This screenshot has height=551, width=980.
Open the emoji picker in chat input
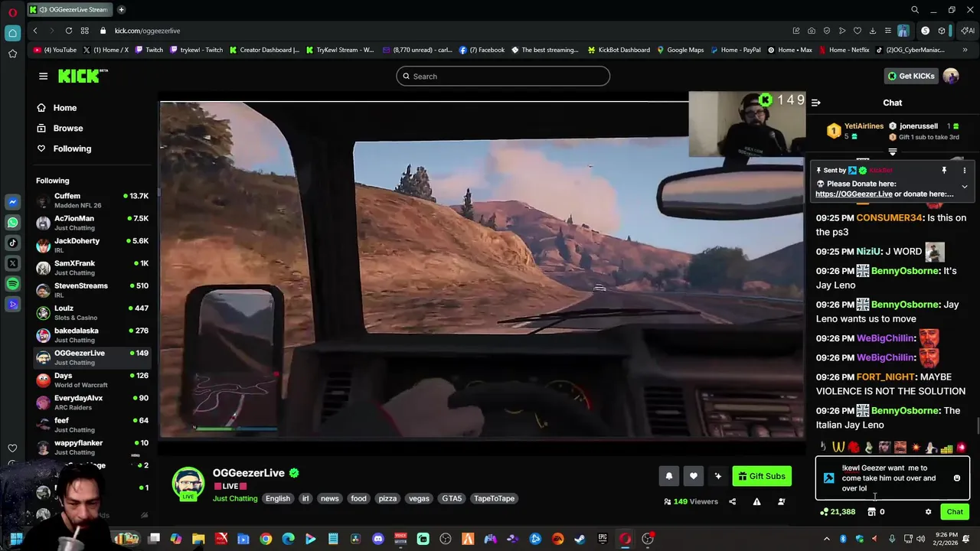[956, 478]
